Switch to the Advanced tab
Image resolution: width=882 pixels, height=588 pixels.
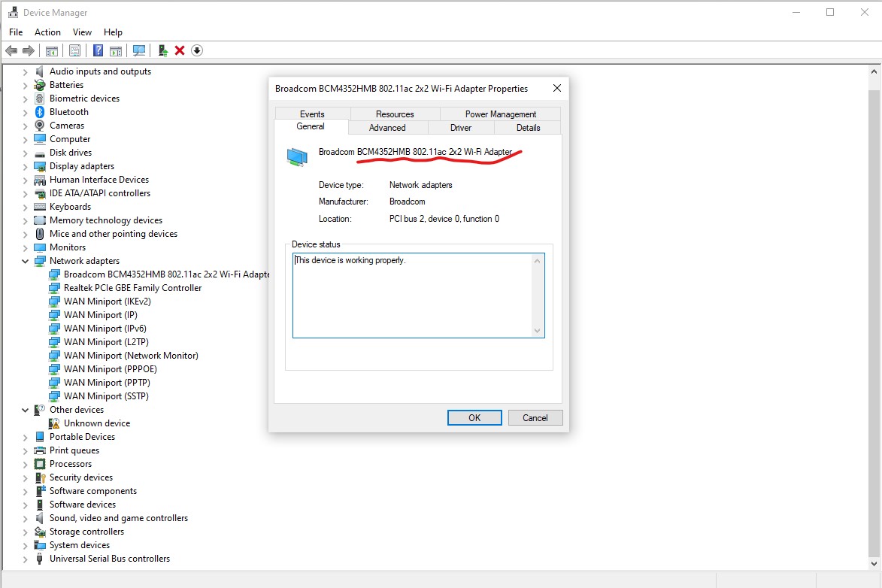point(387,128)
